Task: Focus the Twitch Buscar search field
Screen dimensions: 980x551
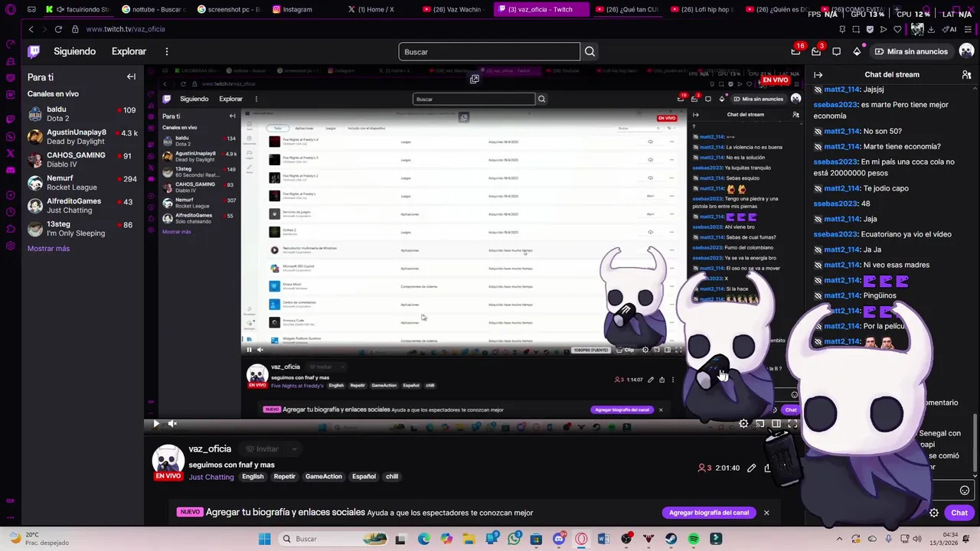Action: pyautogui.click(x=489, y=52)
